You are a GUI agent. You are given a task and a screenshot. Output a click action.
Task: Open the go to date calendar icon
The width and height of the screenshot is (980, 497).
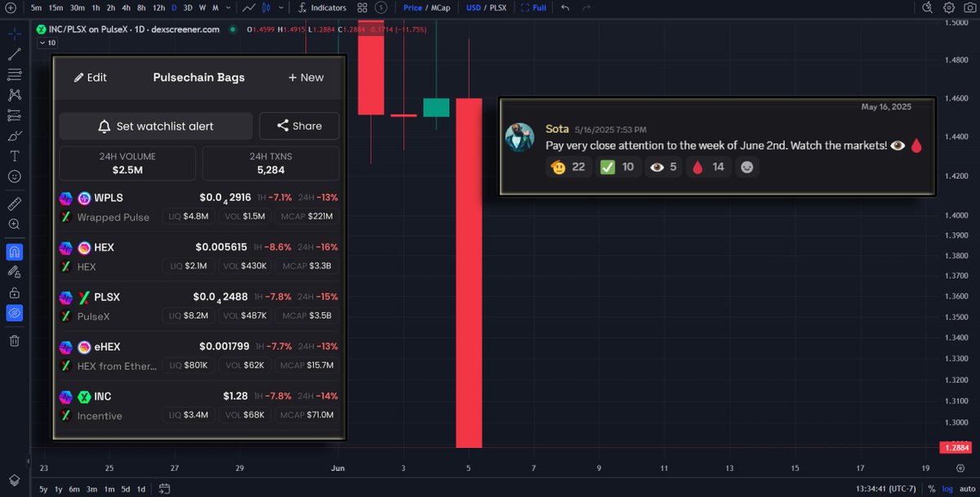tap(164, 489)
